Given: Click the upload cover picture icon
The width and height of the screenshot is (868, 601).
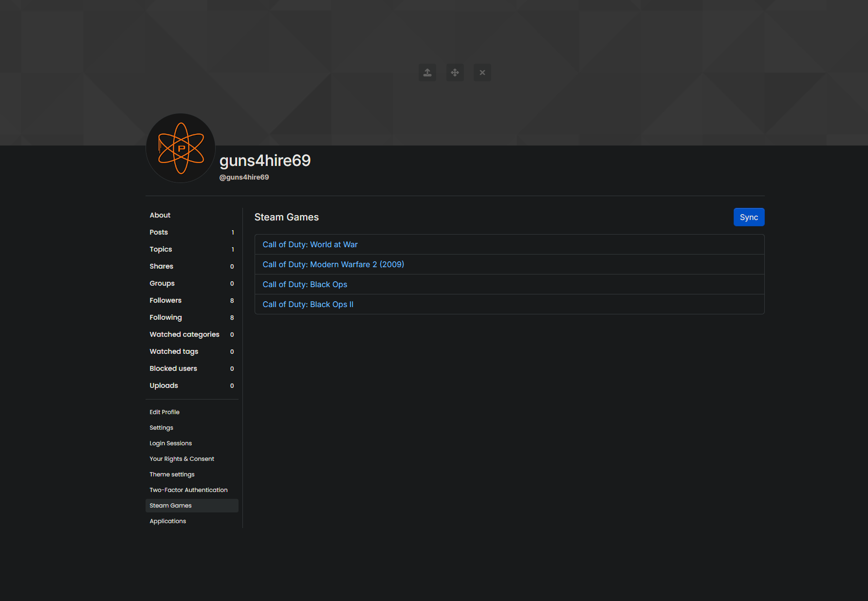Looking at the screenshot, I should (x=427, y=73).
